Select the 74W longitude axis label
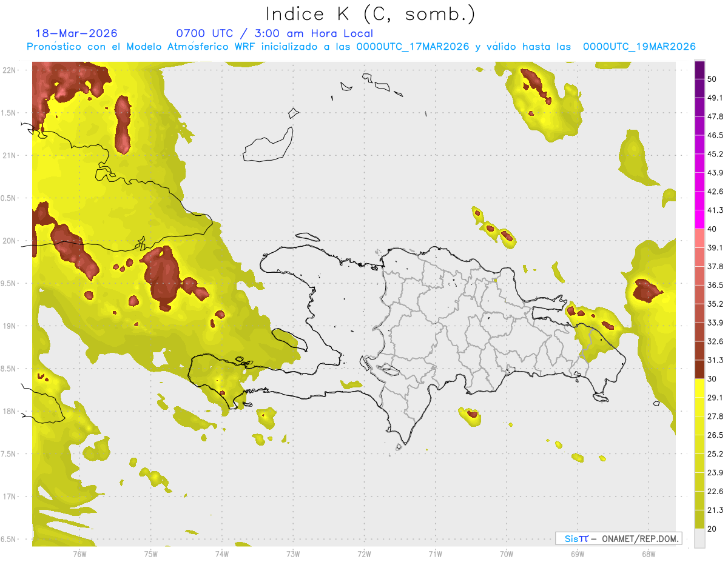728x562 pixels. tap(222, 554)
